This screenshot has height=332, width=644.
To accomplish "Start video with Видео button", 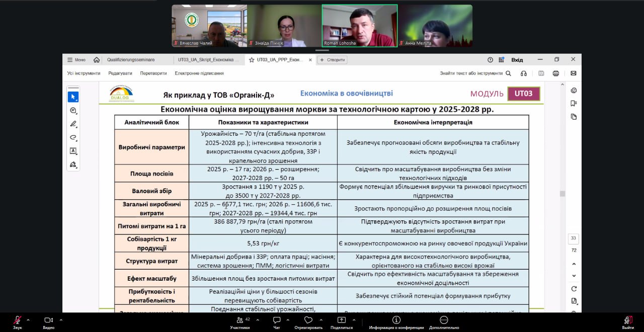I will (x=49, y=322).
